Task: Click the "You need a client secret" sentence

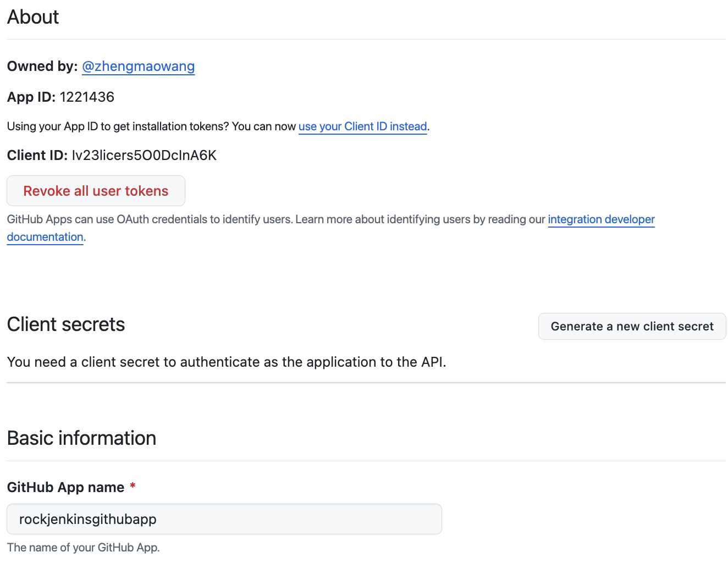Action: click(x=226, y=362)
